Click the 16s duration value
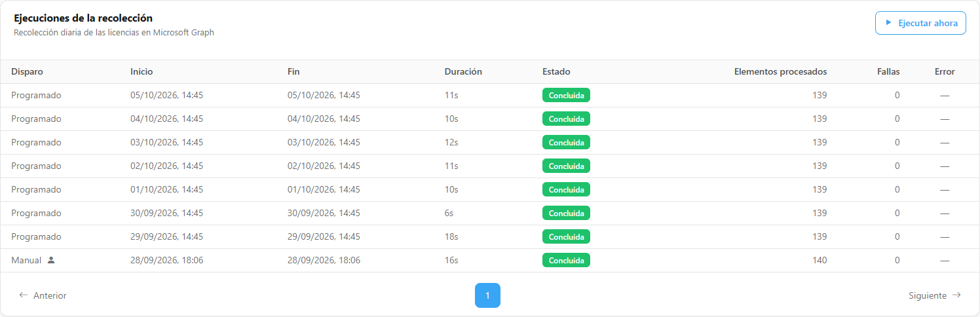980x317 pixels. point(451,260)
